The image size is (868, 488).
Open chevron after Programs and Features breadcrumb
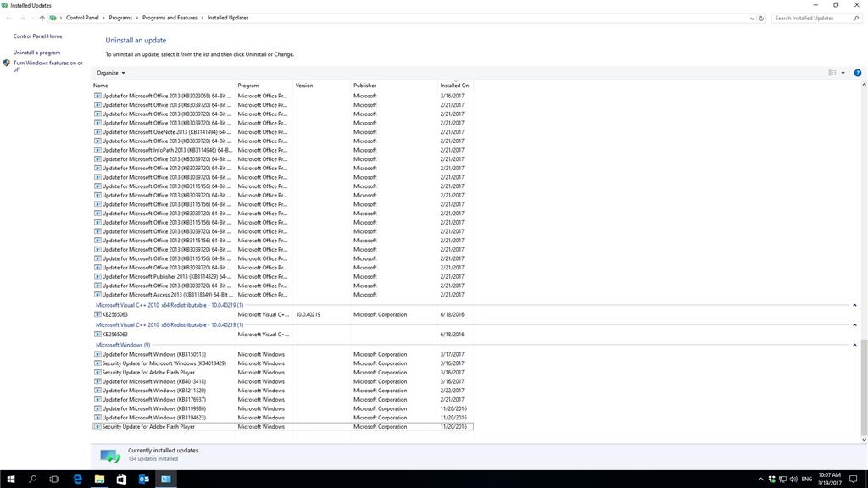coord(202,19)
